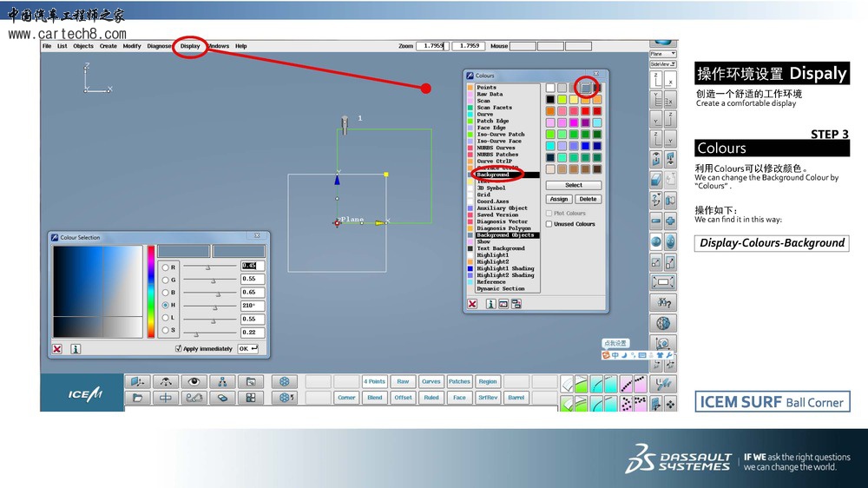Open the SideView dropdown
868x488 pixels.
click(x=663, y=64)
